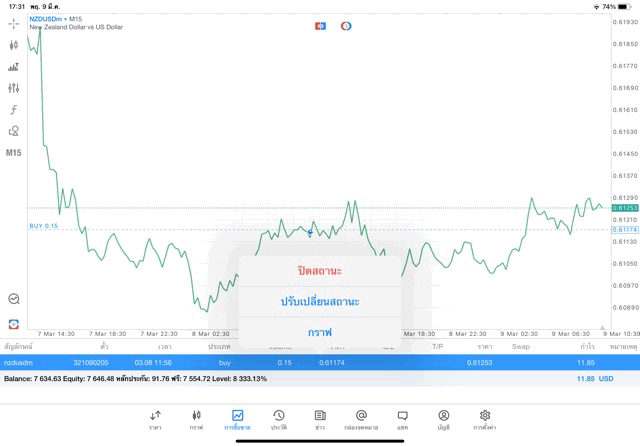This screenshot has width=640, height=447.
Task: Choose กราฟ from the popup menu
Action: pyautogui.click(x=320, y=332)
